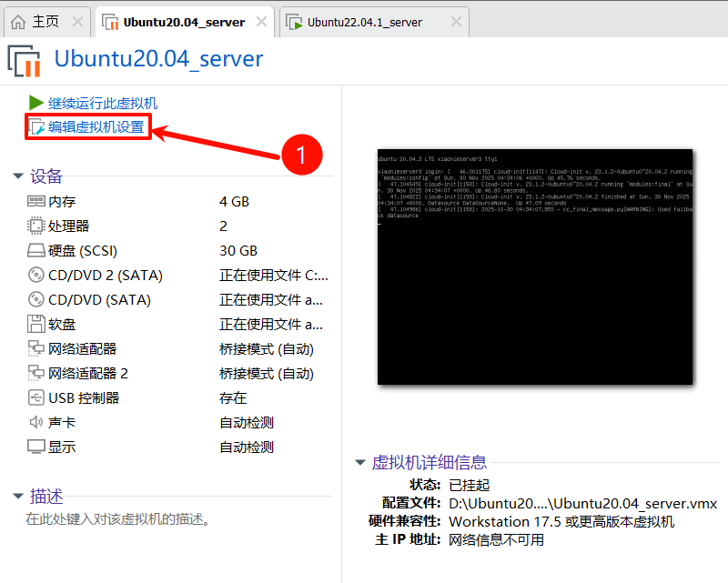Image resolution: width=728 pixels, height=583 pixels.
Task: Open 编辑虚拟机设置 link
Action: pos(96,126)
